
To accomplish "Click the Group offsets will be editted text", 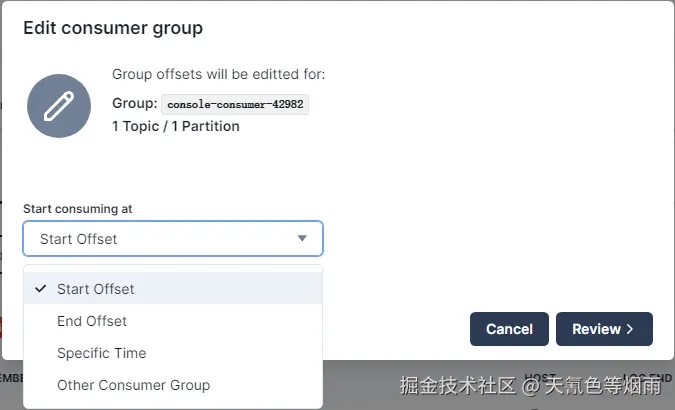I will click(219, 74).
